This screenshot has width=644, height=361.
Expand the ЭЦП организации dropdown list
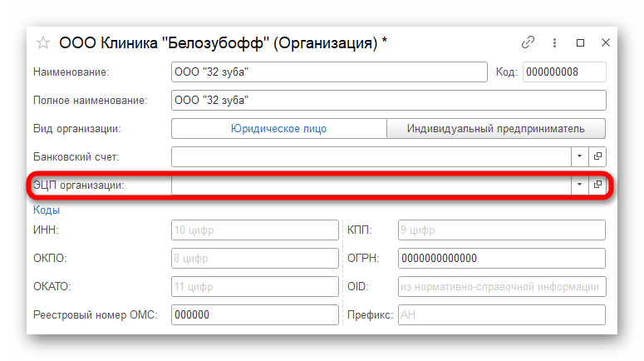[579, 185]
